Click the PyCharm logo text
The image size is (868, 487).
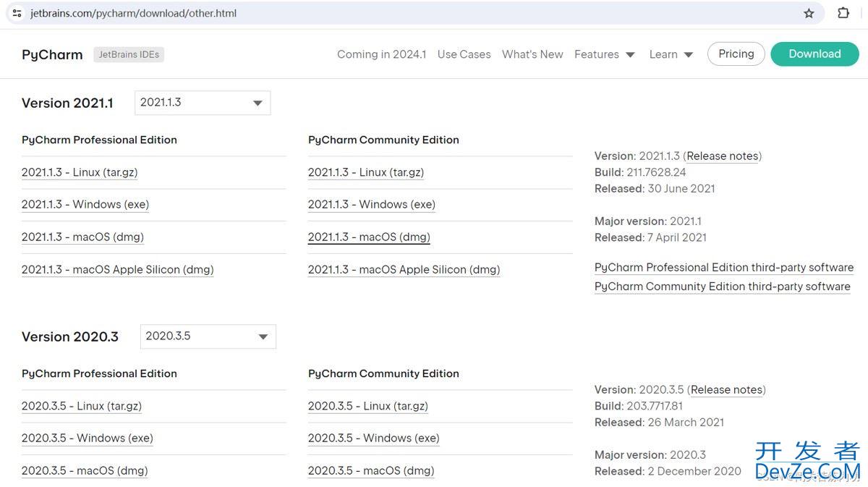click(52, 54)
